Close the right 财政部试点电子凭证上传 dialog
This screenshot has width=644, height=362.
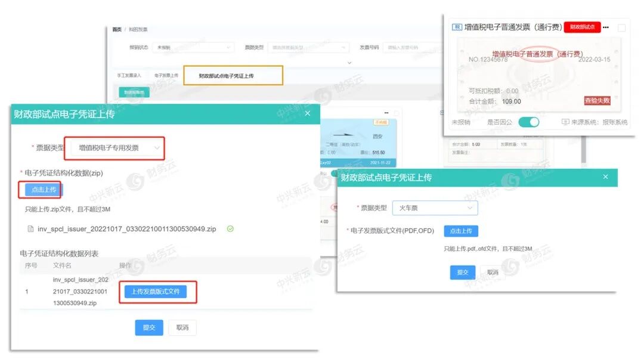[x=605, y=177]
